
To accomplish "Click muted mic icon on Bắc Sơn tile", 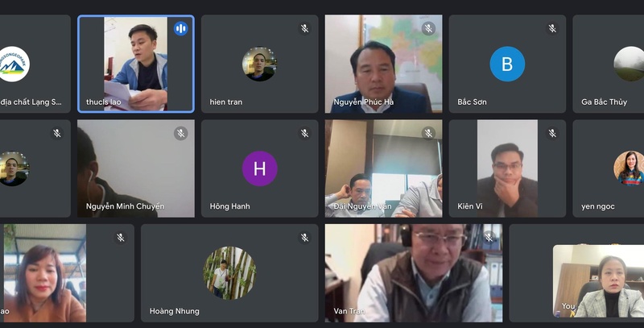I will click(552, 28).
